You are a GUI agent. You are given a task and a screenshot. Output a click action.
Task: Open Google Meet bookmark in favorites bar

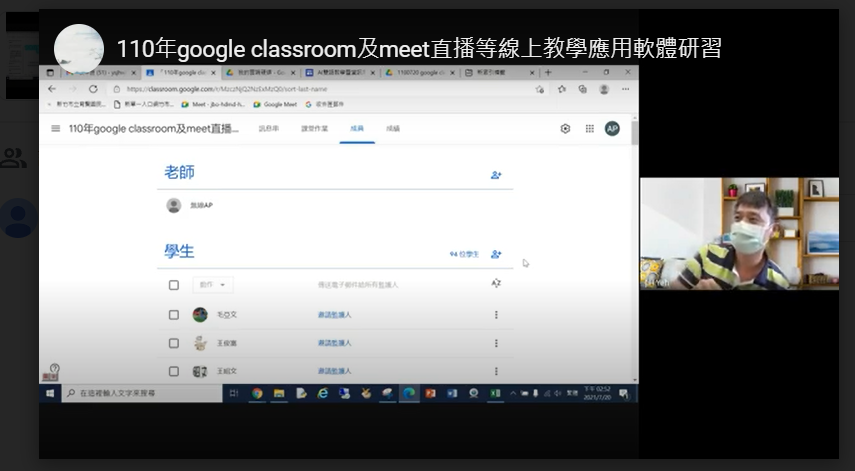(x=275, y=104)
